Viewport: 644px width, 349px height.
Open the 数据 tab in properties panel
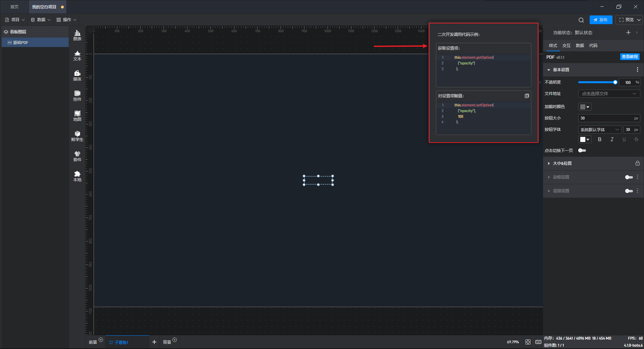(580, 46)
